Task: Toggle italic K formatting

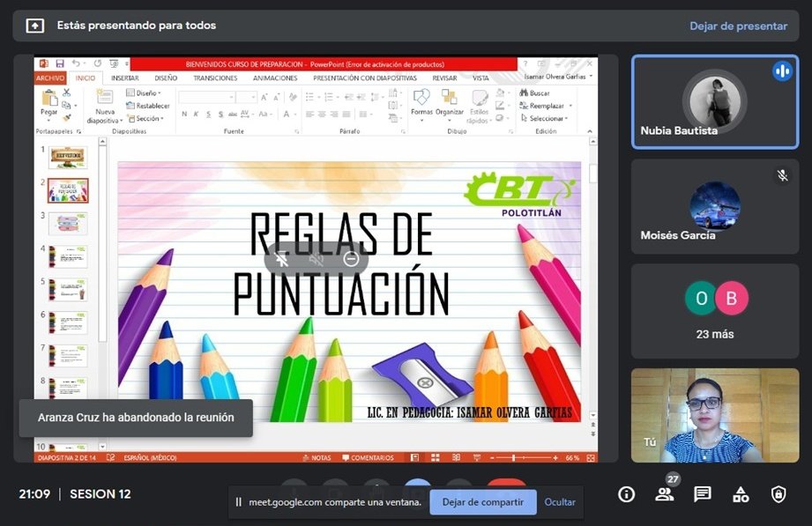Action: pos(197,114)
